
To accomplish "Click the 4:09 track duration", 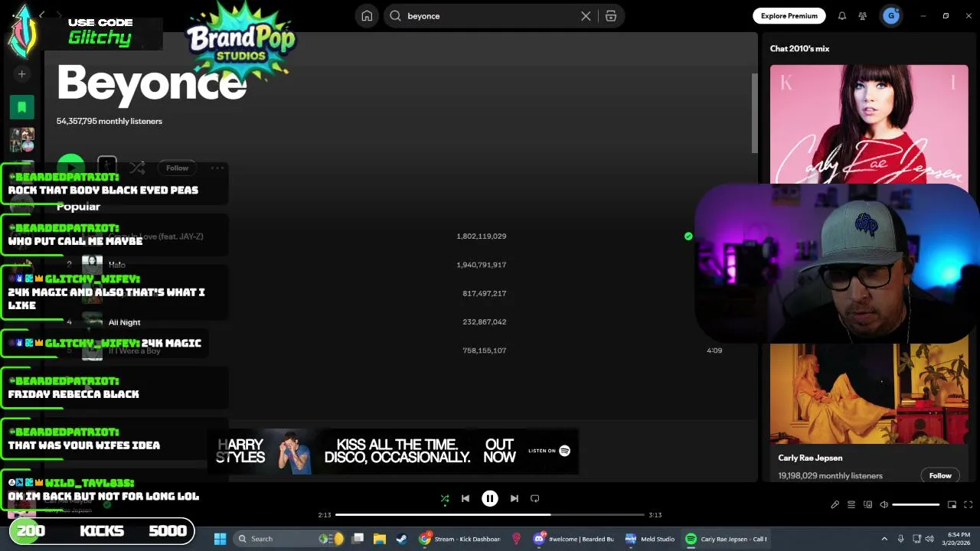I will coord(714,350).
